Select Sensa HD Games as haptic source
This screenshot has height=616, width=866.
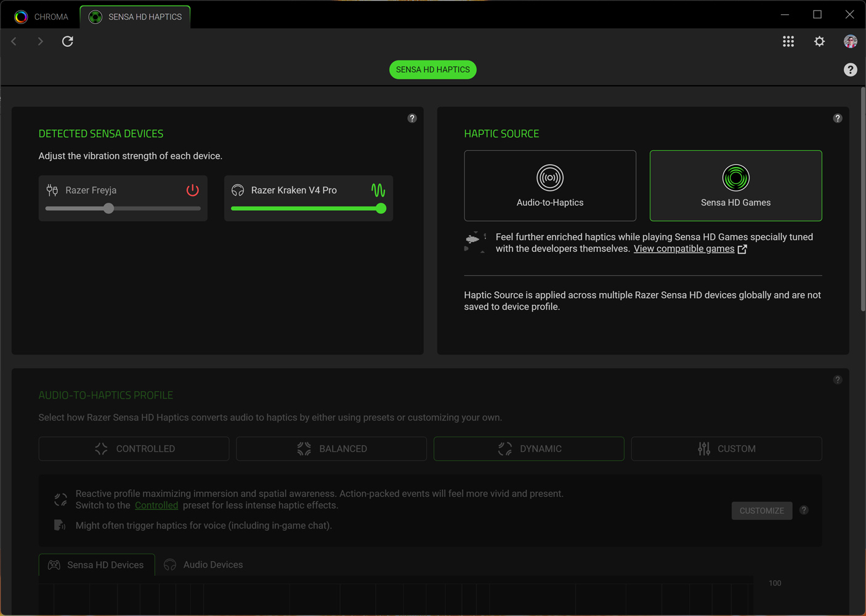pos(736,185)
